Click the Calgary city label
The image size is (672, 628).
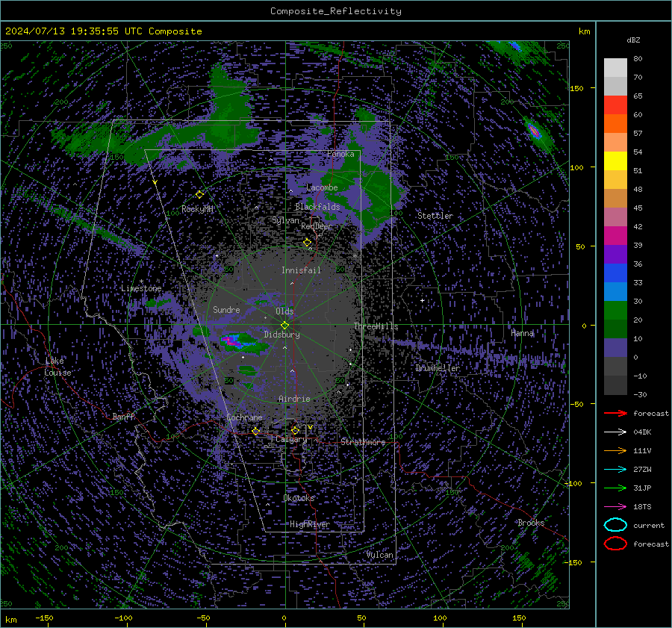pos(291,439)
